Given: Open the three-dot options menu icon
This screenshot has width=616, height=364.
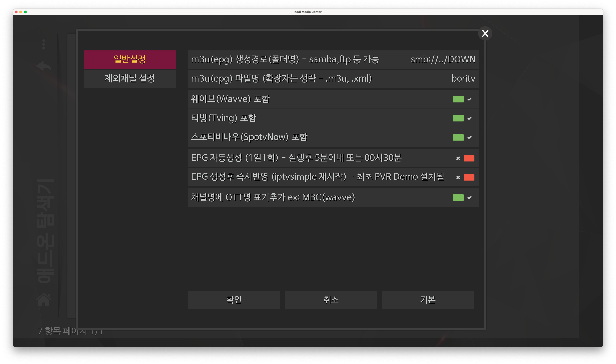Looking at the screenshot, I should click(44, 44).
